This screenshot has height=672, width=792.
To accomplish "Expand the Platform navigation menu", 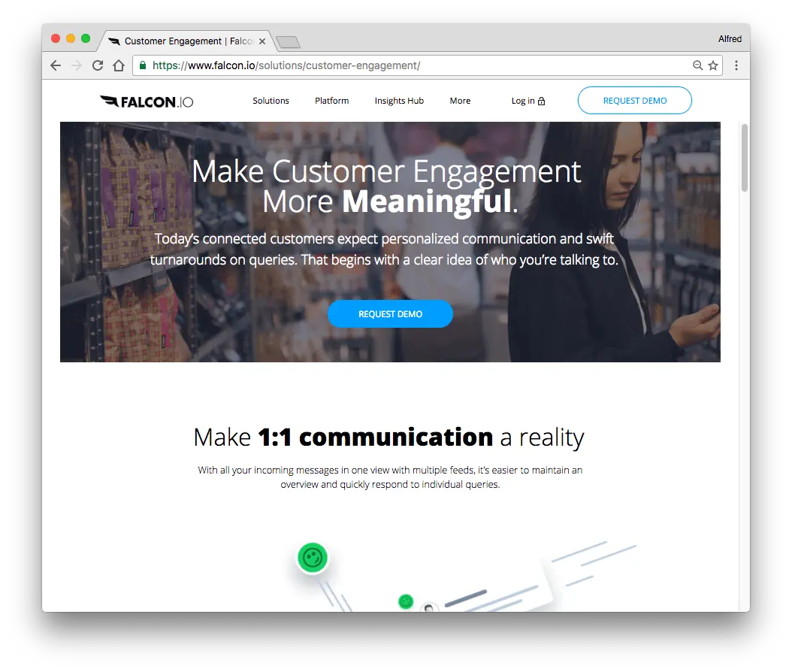I will (332, 101).
